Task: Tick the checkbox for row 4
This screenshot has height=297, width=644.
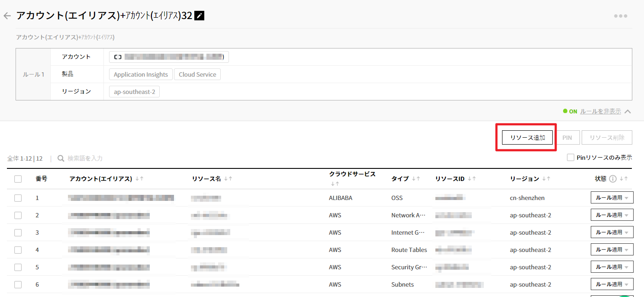Action: (18, 250)
